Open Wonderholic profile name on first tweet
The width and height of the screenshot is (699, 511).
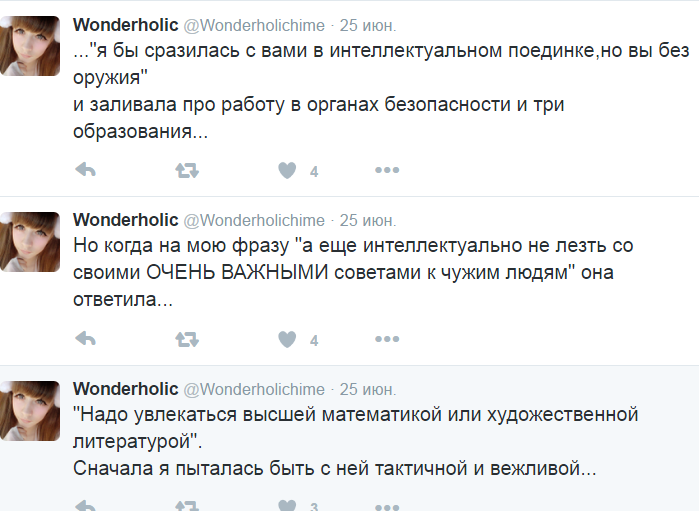126,25
